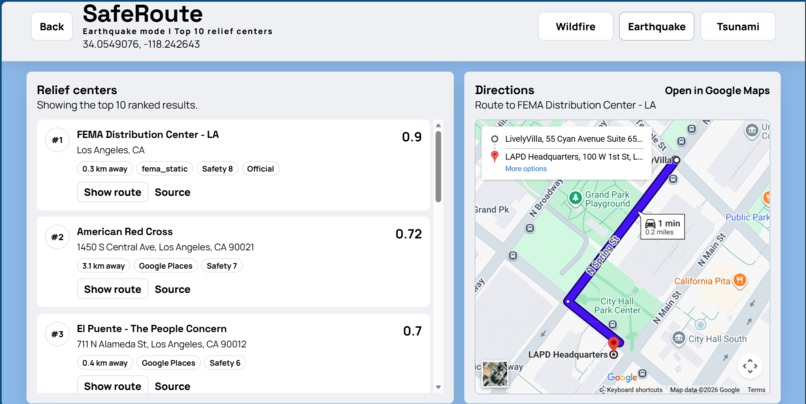Click the 'Safety 8' tag
This screenshot has width=806, height=404.
pyautogui.click(x=217, y=169)
